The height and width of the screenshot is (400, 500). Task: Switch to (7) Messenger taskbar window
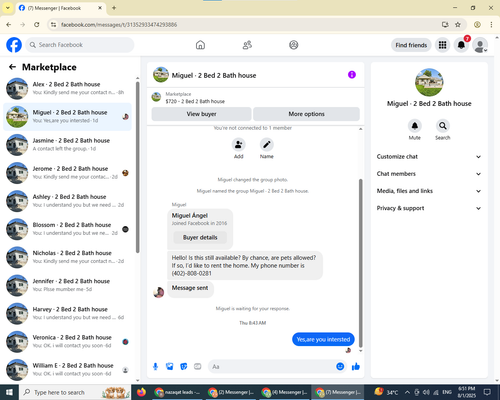338,392
